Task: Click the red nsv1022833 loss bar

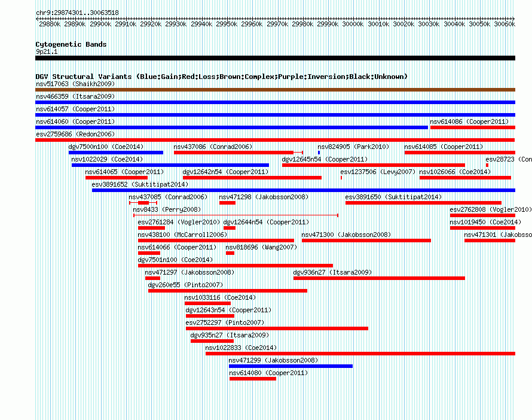Action: pyautogui.click(x=360, y=354)
